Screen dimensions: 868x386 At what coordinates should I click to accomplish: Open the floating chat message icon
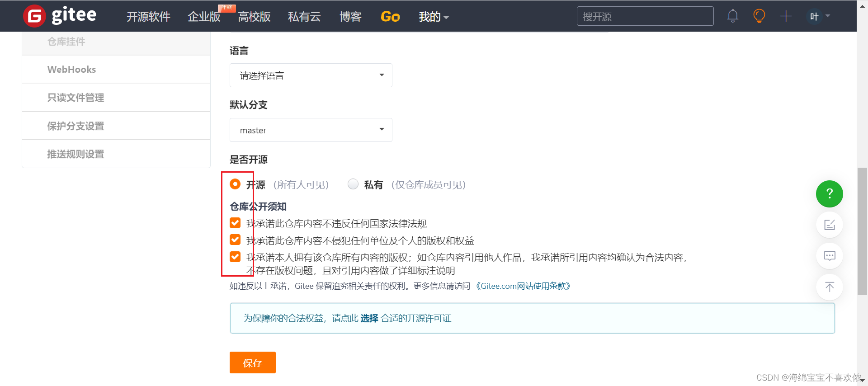click(830, 256)
